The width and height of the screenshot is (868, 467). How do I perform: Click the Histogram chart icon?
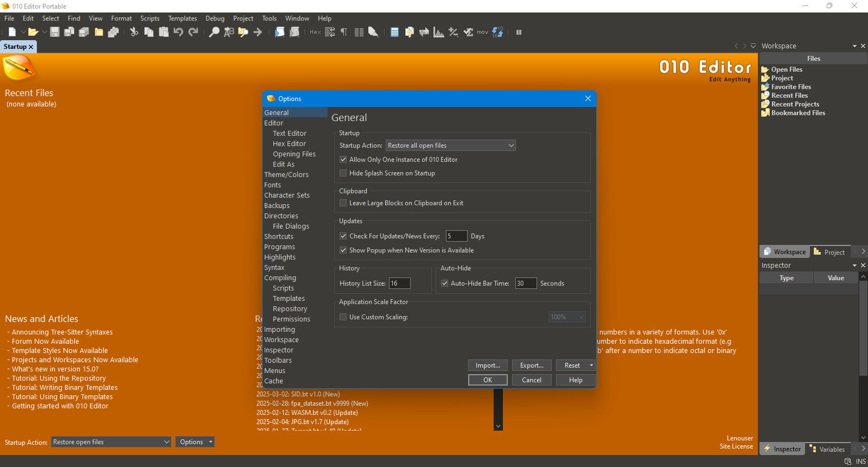[439, 32]
